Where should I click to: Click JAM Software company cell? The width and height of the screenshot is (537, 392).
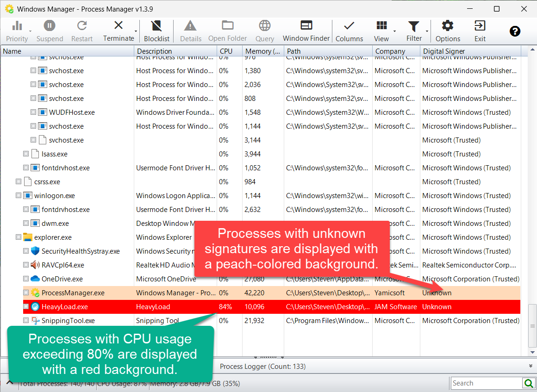[x=395, y=307]
